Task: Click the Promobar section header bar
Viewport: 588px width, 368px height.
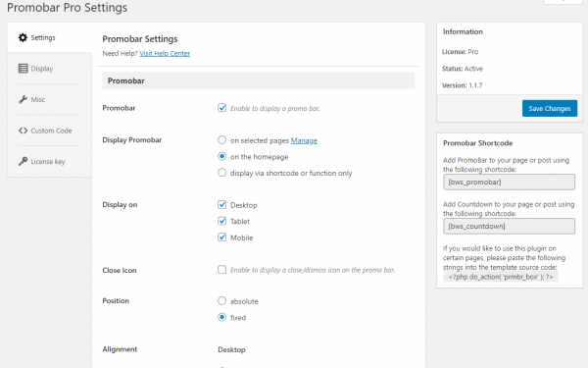Action: [259, 80]
